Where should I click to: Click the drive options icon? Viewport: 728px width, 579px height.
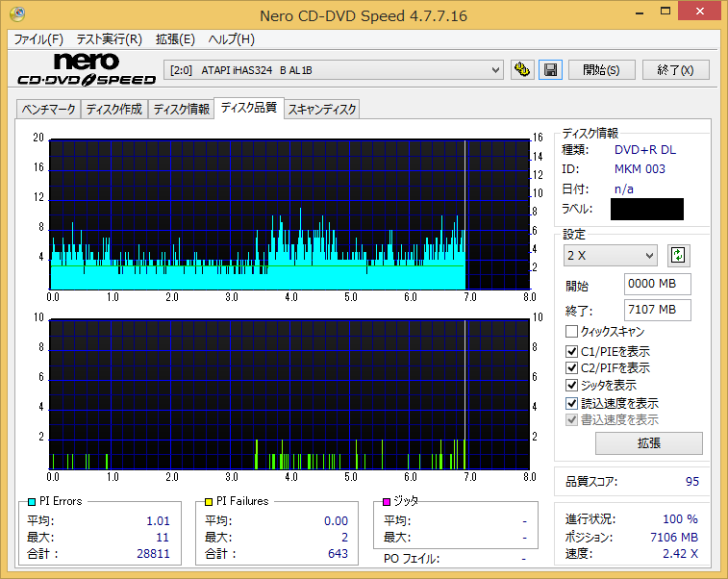point(522,70)
